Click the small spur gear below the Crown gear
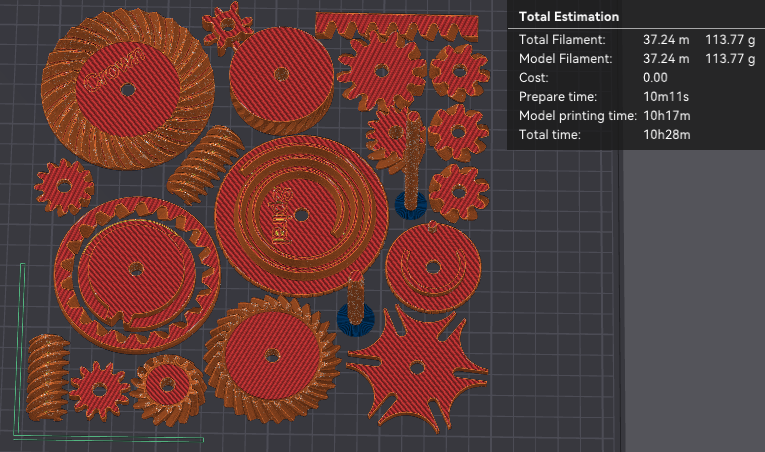 click(63, 186)
